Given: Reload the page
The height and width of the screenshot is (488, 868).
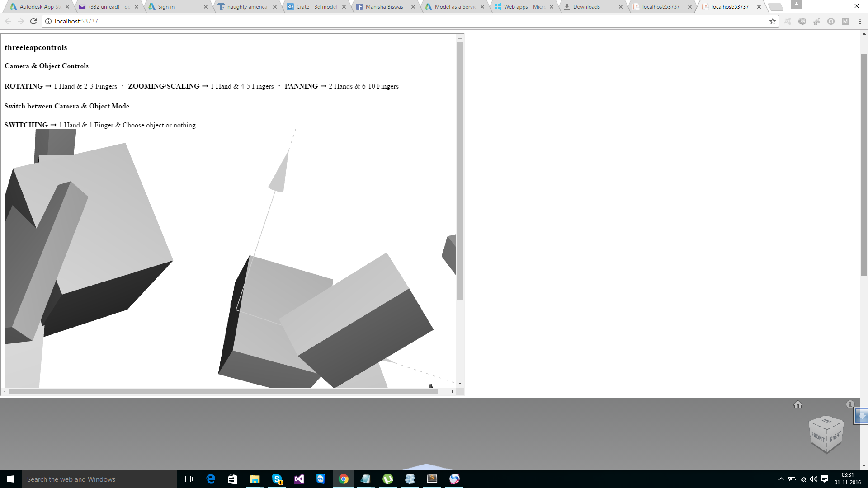Looking at the screenshot, I should coord(33,21).
